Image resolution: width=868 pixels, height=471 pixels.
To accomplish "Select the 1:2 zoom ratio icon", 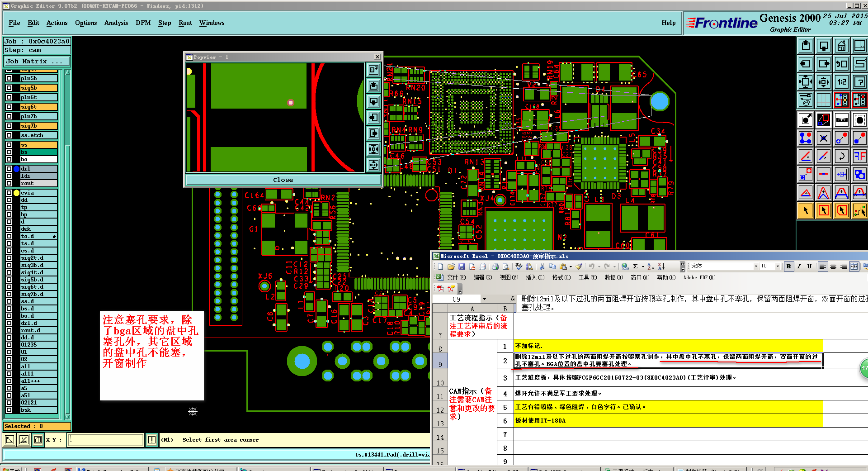I will coord(841,82).
